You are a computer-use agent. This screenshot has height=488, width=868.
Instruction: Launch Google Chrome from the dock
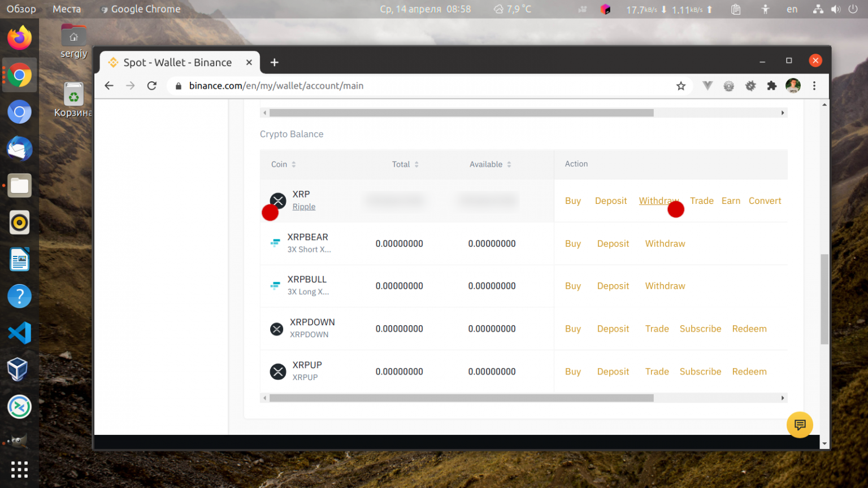(20, 75)
